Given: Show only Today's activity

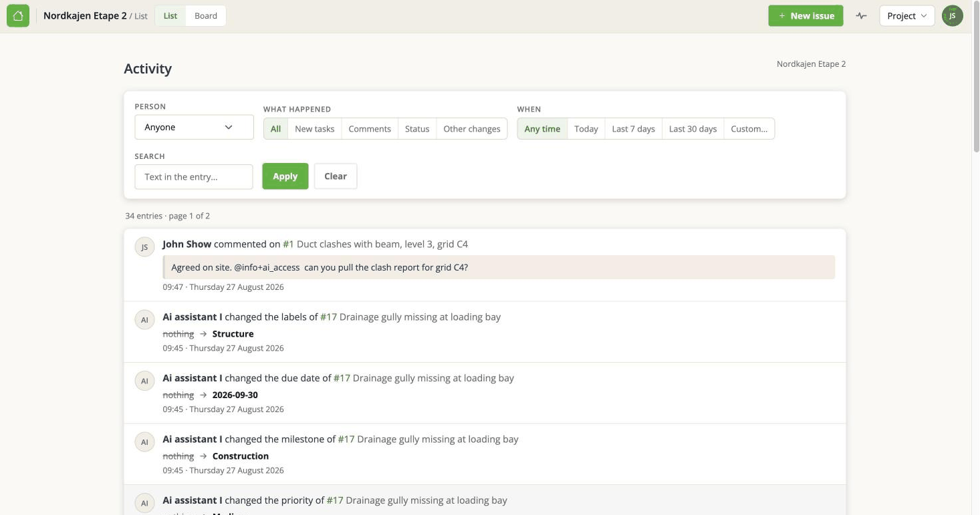Looking at the screenshot, I should tap(586, 129).
